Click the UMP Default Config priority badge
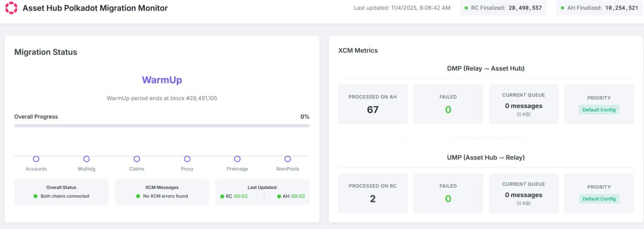The width and height of the screenshot is (644, 229). [x=599, y=199]
